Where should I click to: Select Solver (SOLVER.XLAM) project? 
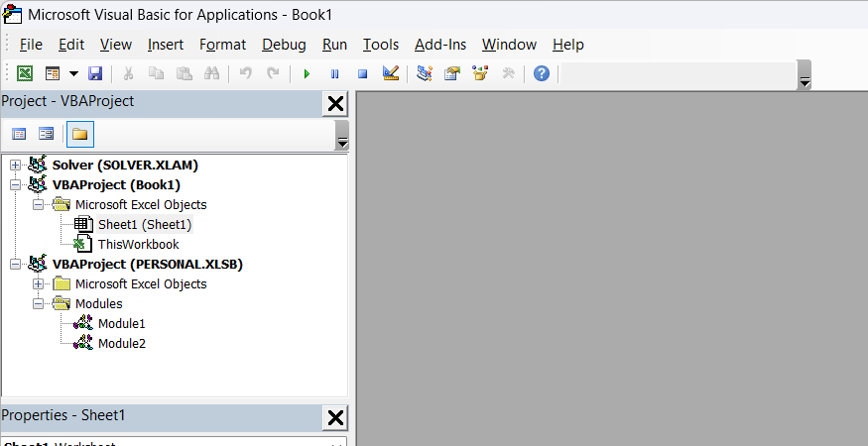(x=125, y=165)
